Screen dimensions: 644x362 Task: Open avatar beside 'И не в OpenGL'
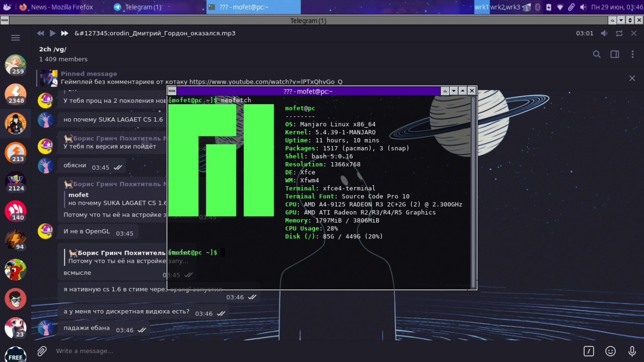click(x=45, y=231)
